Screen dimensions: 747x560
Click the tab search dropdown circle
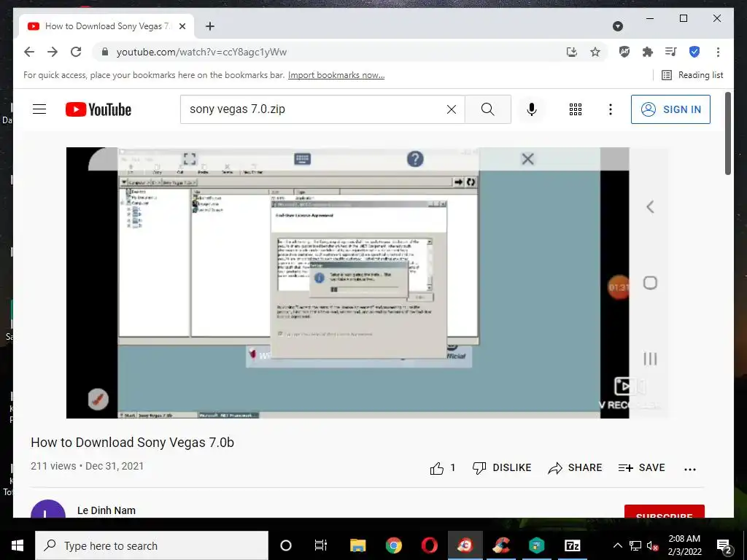tap(617, 26)
